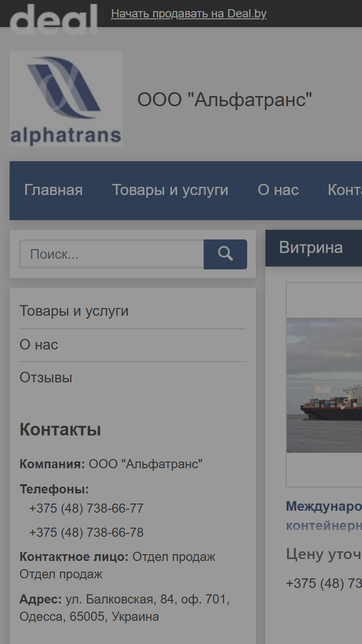The image size is (362, 644).
Task: Open the 'Начать продавать на Deal.by' link
Action: [x=189, y=14]
